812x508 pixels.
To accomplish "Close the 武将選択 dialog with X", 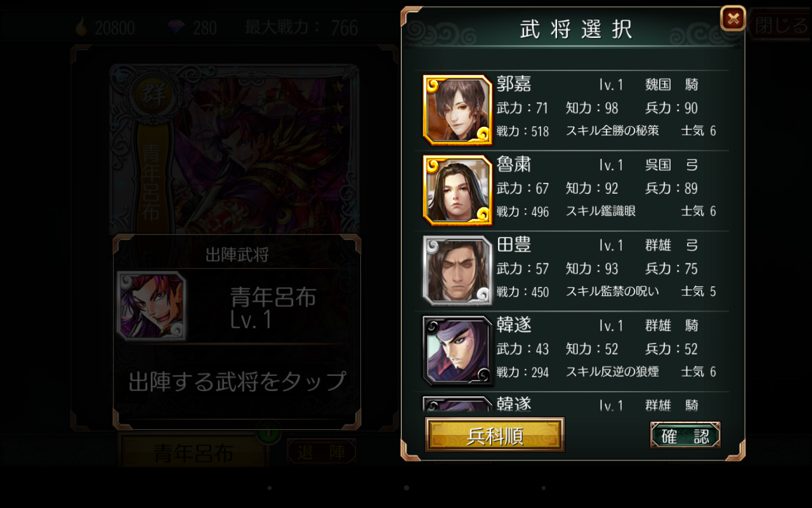I will click(733, 18).
